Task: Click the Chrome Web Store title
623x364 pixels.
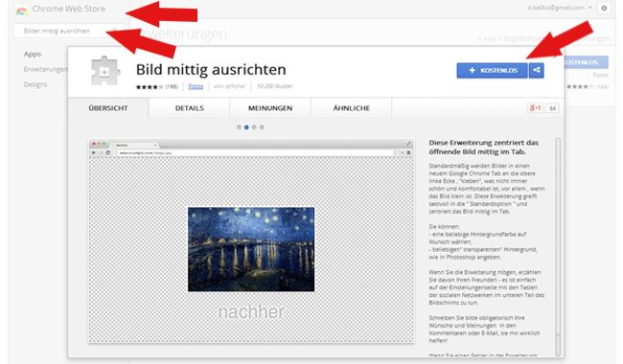Action: (69, 9)
